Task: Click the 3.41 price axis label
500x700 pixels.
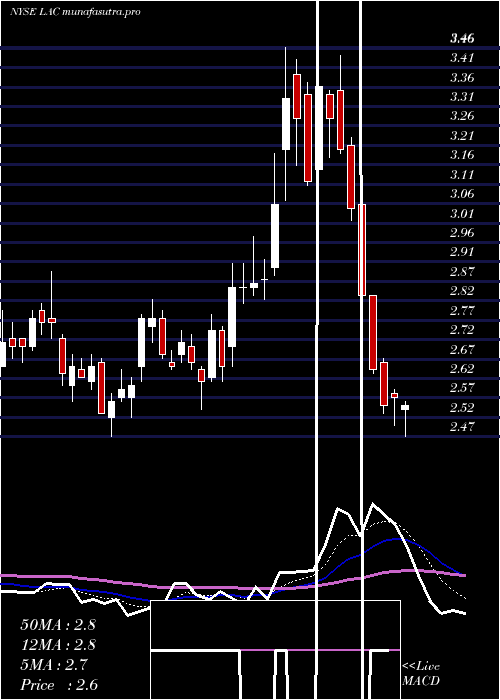Action: coord(462,58)
